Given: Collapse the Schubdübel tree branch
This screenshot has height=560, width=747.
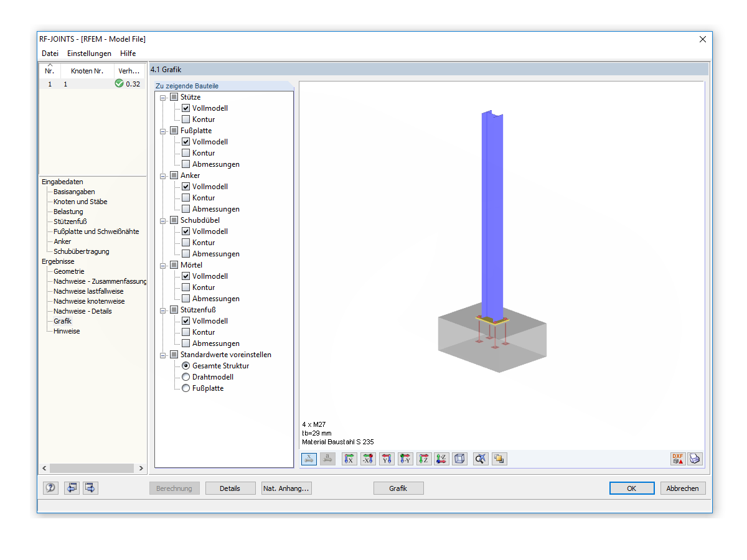Looking at the screenshot, I should coord(163,220).
